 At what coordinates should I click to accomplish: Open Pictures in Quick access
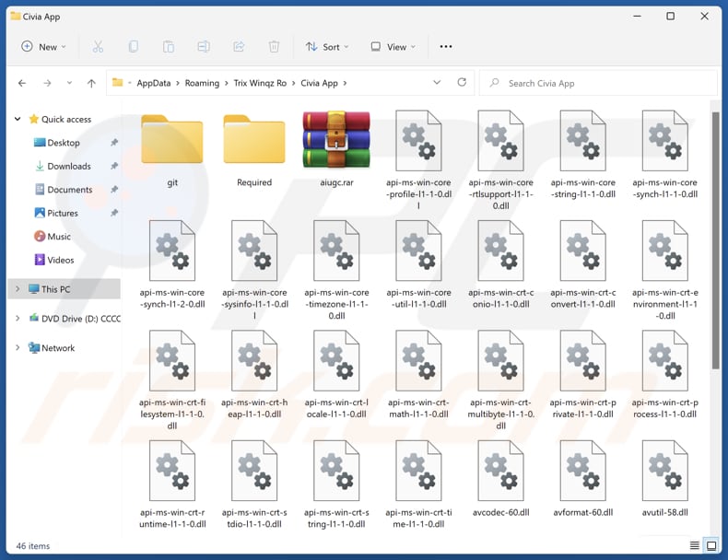(63, 213)
